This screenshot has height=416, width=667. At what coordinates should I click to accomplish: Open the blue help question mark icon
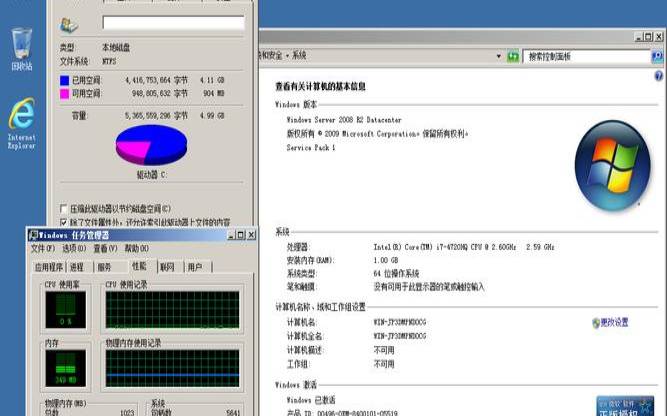pos(658,76)
